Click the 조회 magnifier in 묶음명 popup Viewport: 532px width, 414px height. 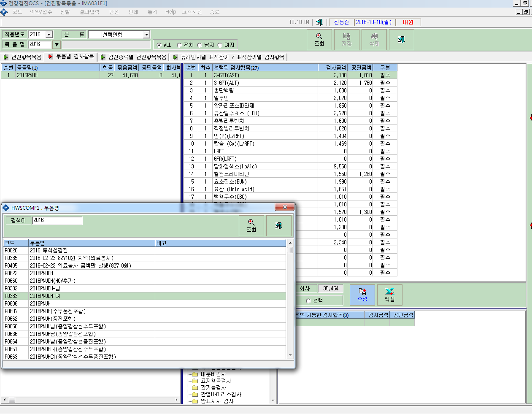pos(251,226)
